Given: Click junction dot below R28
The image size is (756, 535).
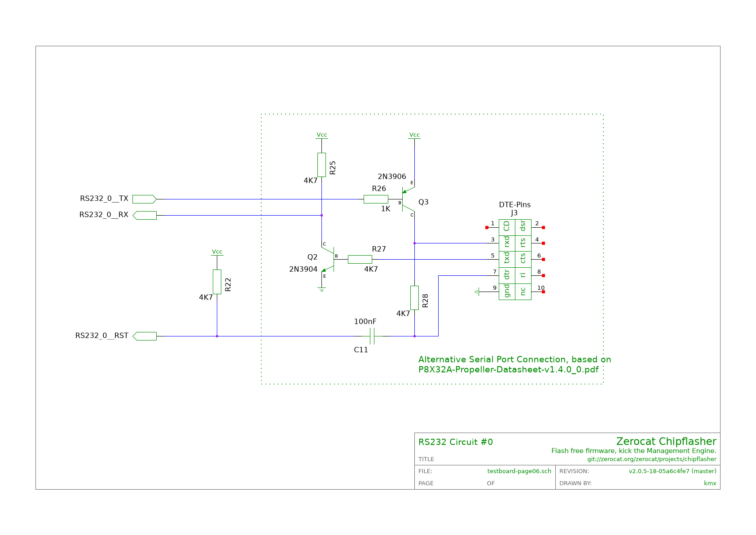Looking at the screenshot, I should 414,336.
